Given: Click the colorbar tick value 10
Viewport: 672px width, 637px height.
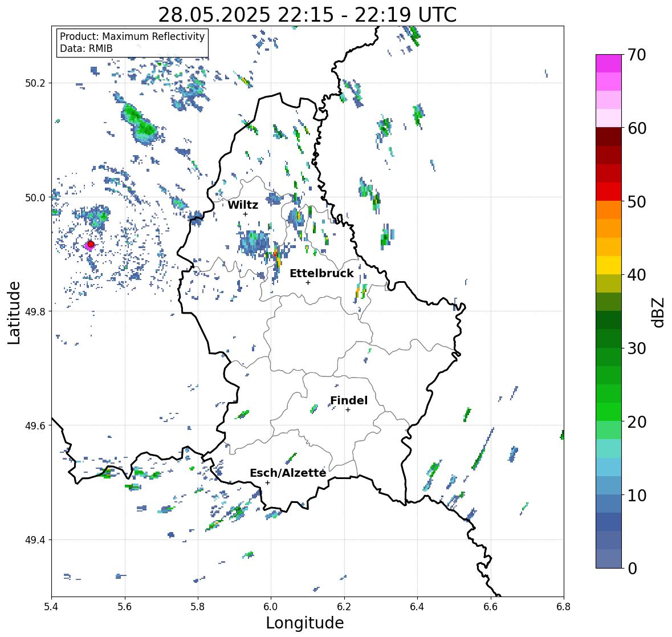Looking at the screenshot, I should coord(637,495).
